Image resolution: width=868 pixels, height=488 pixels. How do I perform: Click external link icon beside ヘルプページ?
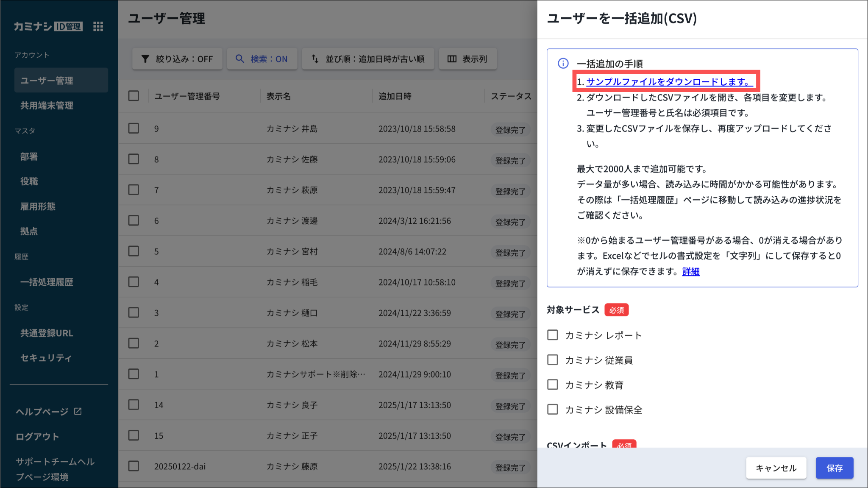coord(78,411)
